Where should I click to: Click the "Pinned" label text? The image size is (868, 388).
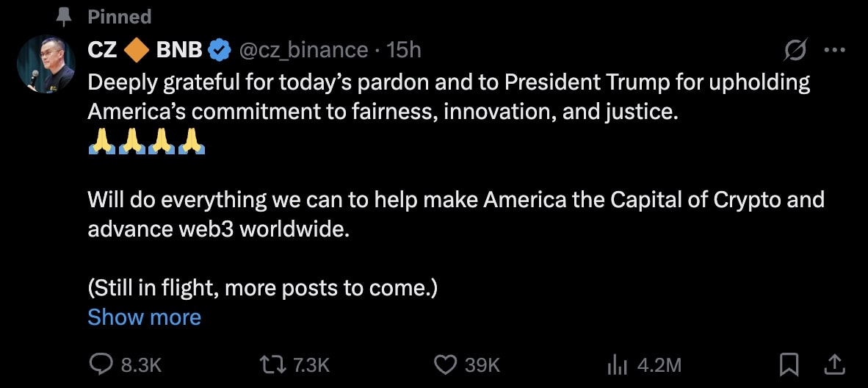(x=120, y=17)
